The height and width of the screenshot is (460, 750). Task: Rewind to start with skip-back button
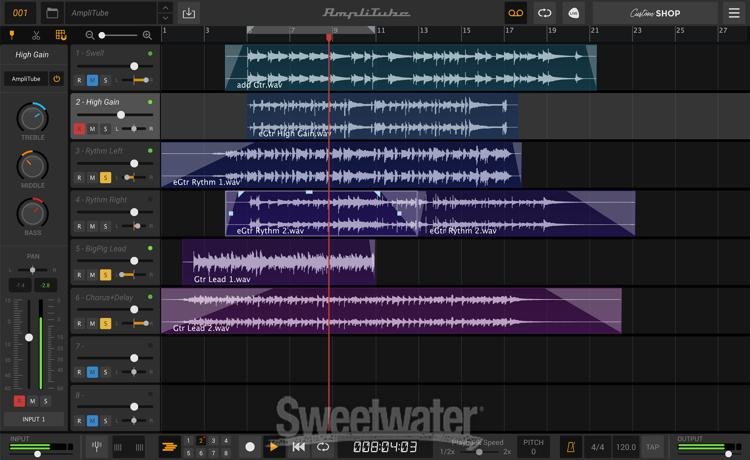(x=298, y=447)
